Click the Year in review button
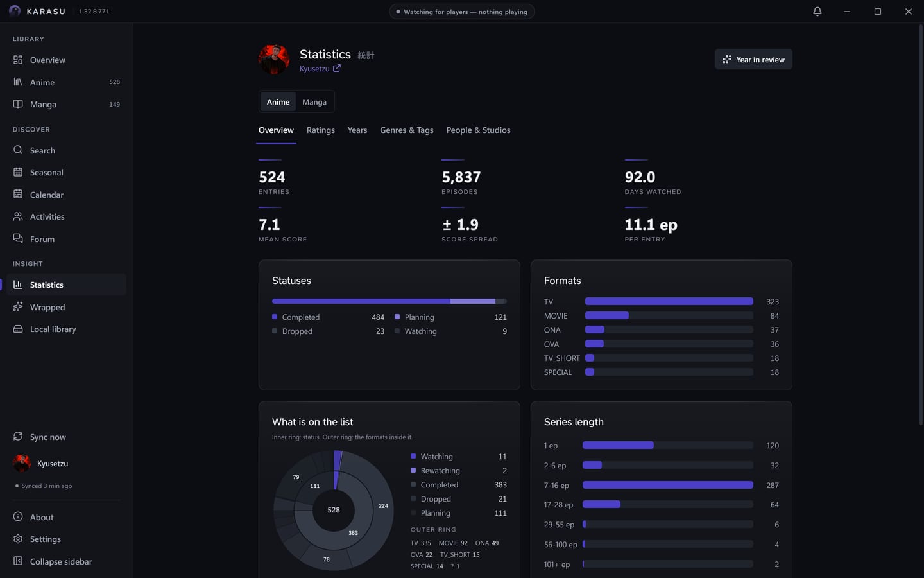The image size is (924, 578). pos(753,59)
